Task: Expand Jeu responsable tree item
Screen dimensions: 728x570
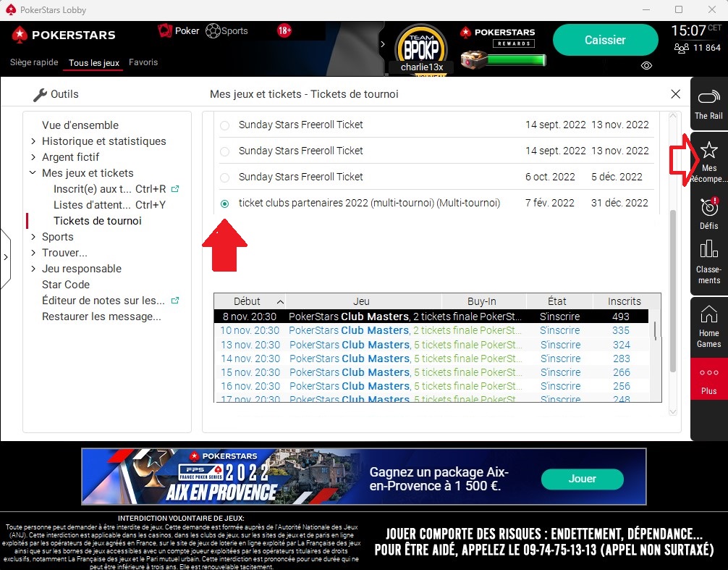Action: (x=33, y=269)
